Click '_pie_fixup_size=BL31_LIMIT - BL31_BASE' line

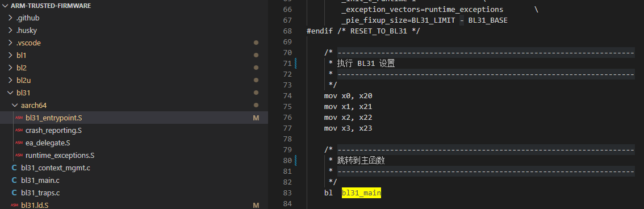pos(424,20)
